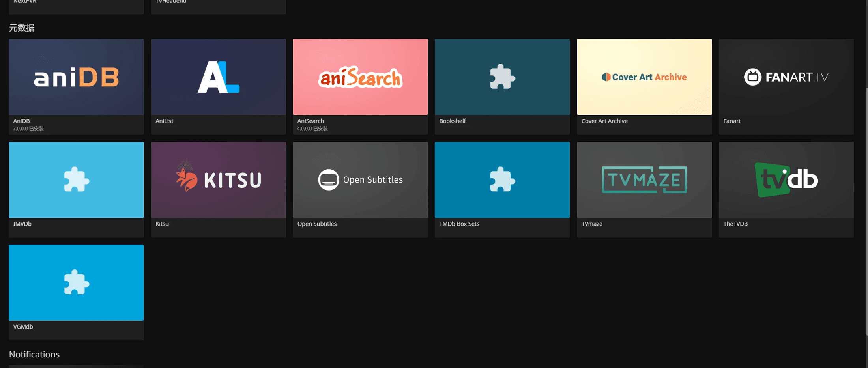Viewport: 868px width, 368px height.
Task: Click the AniSearch 4.0.0.0 installed version text
Action: [x=312, y=129]
